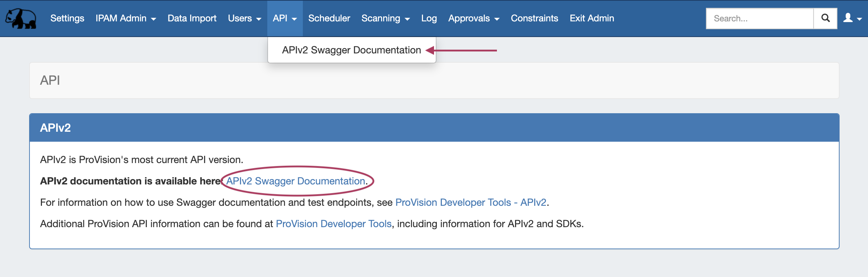Viewport: 868px width, 277px height.
Task: Open circled APIv2 Swagger Documentation link
Action: [296, 181]
